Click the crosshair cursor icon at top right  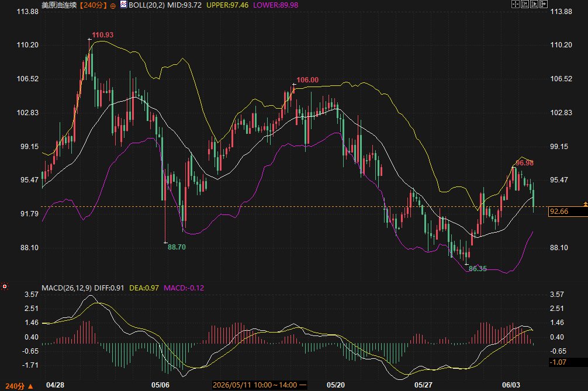point(516,4)
